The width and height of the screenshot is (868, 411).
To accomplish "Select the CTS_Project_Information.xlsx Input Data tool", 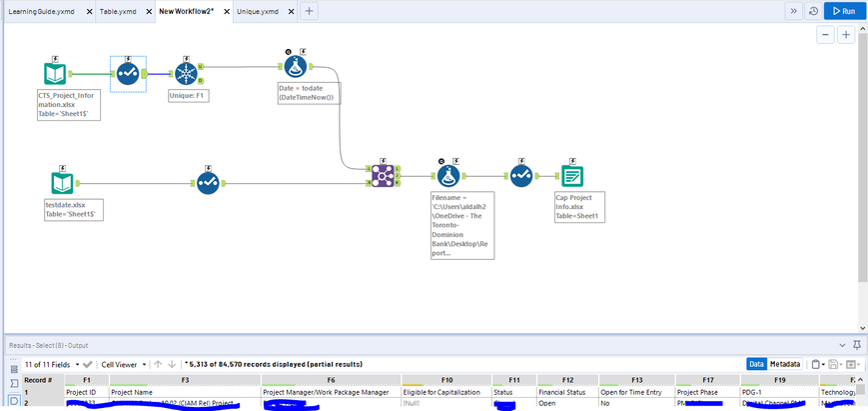I will pyautogui.click(x=55, y=74).
